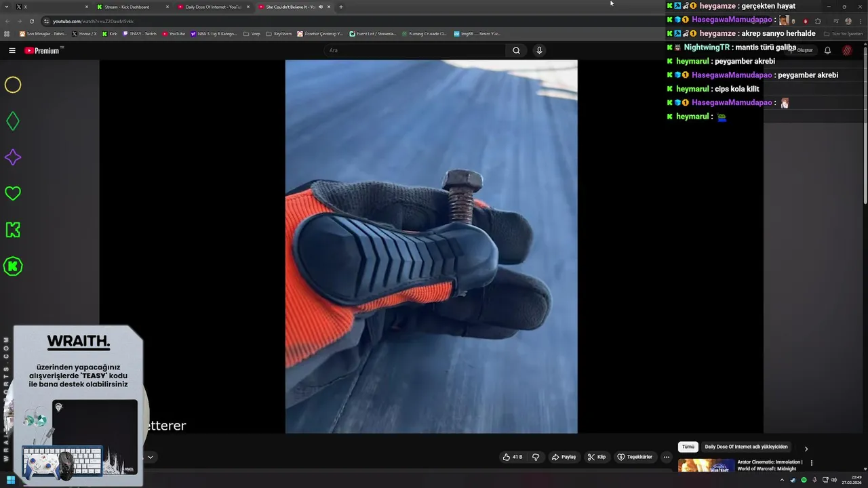Screen dimensions: 868x488
Task: Close the Daily Dose Of Internet tab
Action: [x=248, y=7]
